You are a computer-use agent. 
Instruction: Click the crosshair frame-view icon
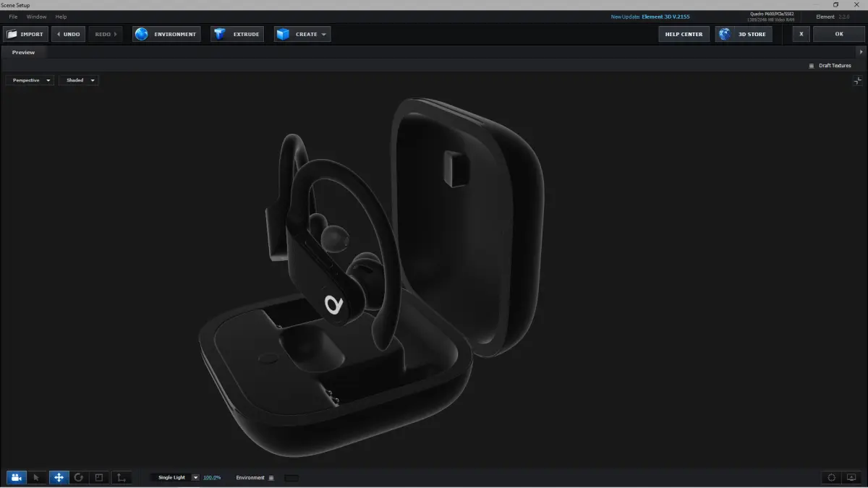pyautogui.click(x=832, y=477)
